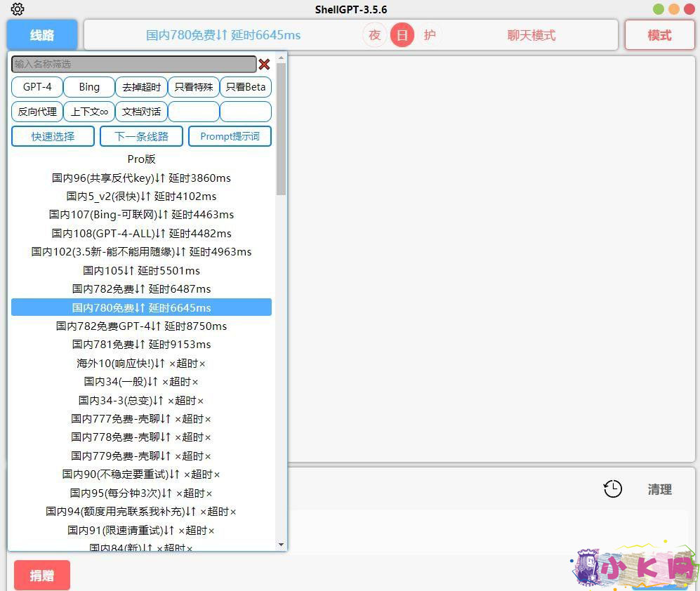Select route 国内107(Bing-可联网)
This screenshot has width=700, height=591.
pyautogui.click(x=141, y=215)
